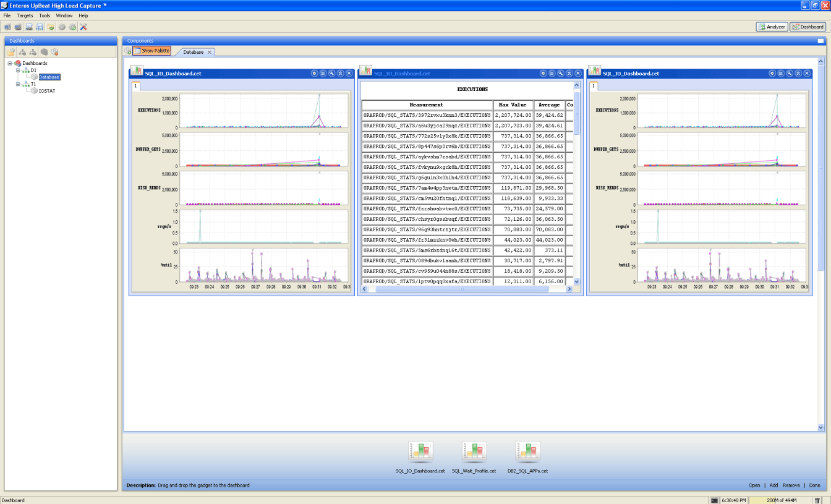Click the SQL_Wait_Profile.cet gadget icon
Screen dimensions: 831x504
[474, 453]
